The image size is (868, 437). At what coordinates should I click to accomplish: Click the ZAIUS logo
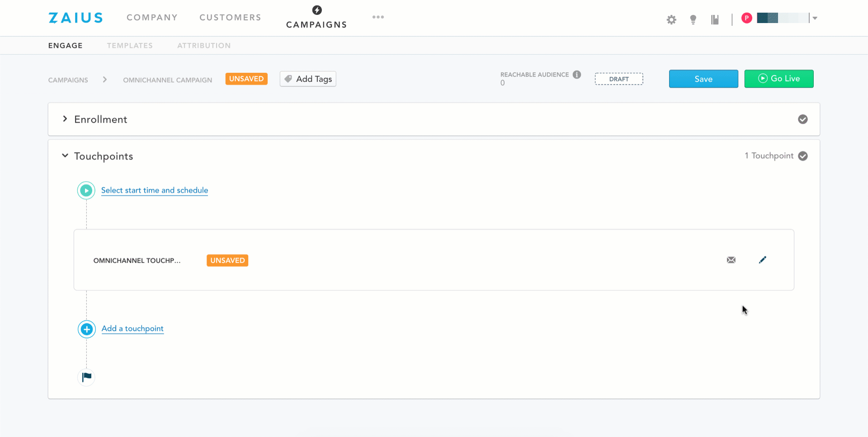click(x=76, y=18)
